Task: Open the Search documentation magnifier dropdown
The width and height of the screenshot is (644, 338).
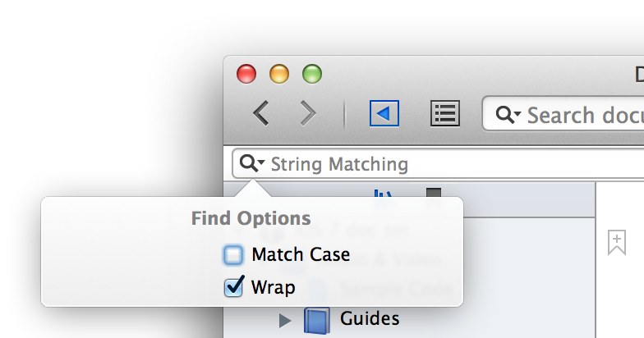Action: click(x=508, y=115)
